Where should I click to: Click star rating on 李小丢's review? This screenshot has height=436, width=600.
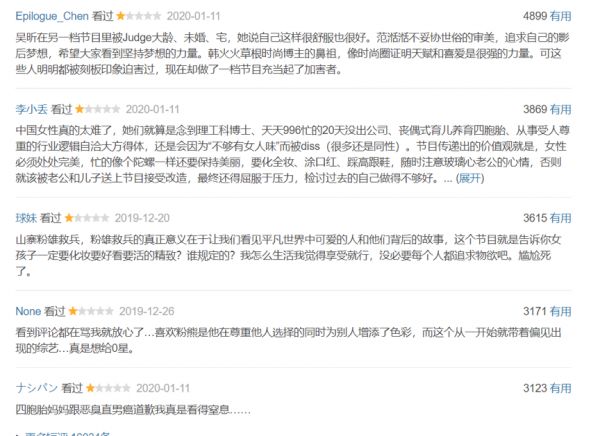(98, 109)
